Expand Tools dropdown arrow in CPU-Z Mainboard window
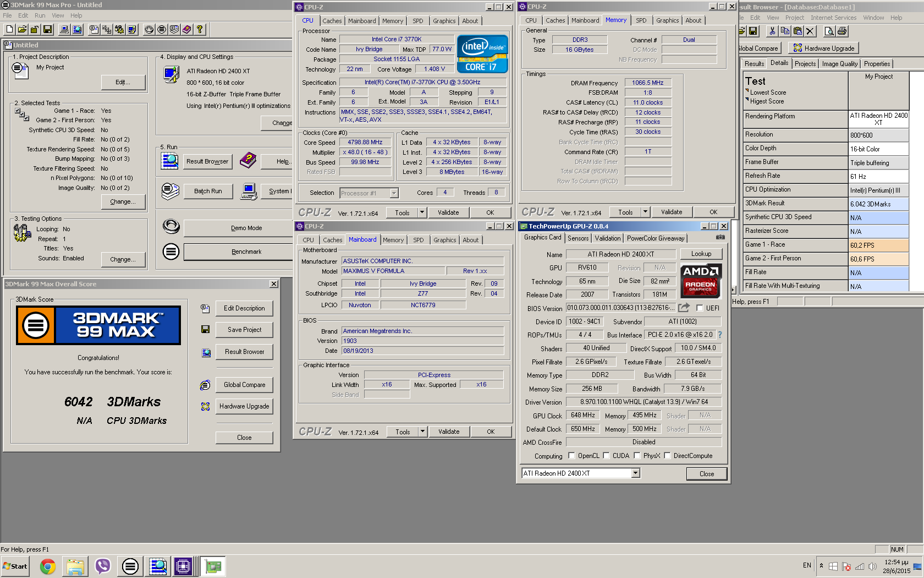This screenshot has height=578, width=924. [422, 432]
